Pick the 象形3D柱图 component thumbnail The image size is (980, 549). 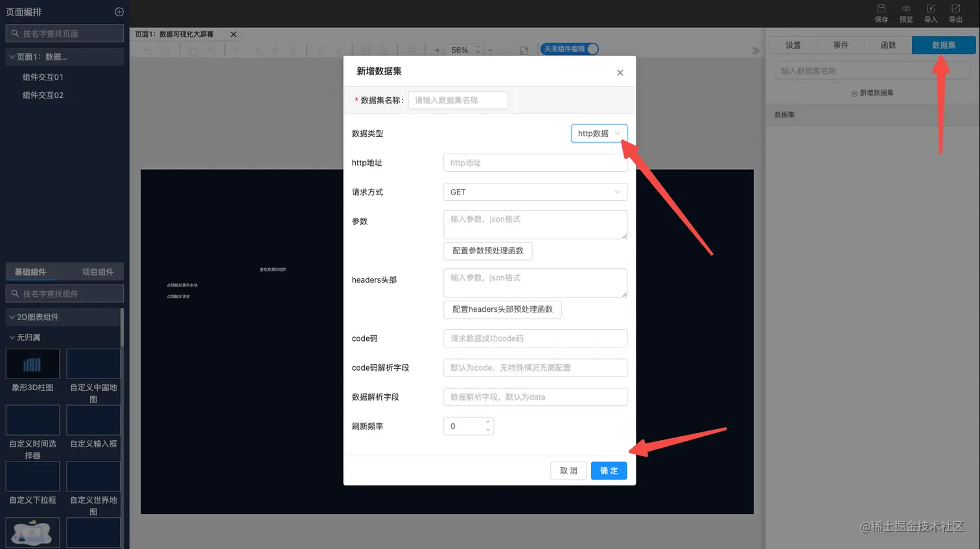32,364
